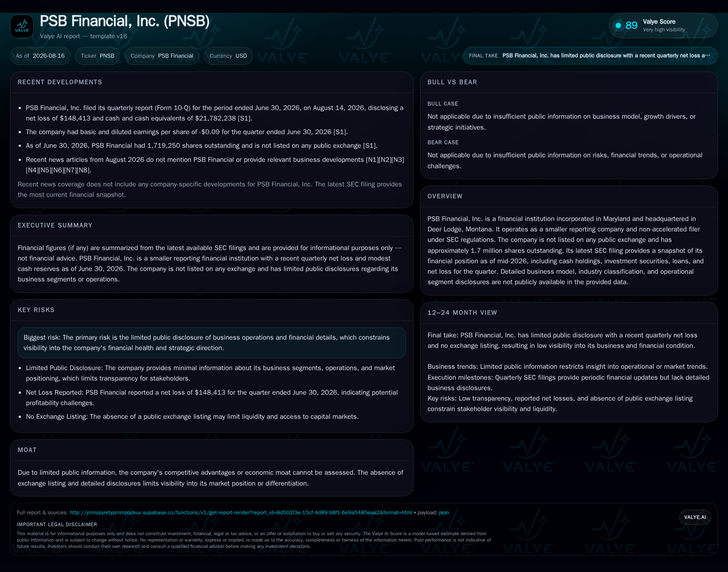The width and height of the screenshot is (728, 572).
Task: Click the 'Final take:' paragraph in 12–24 Month View
Action: point(562,341)
